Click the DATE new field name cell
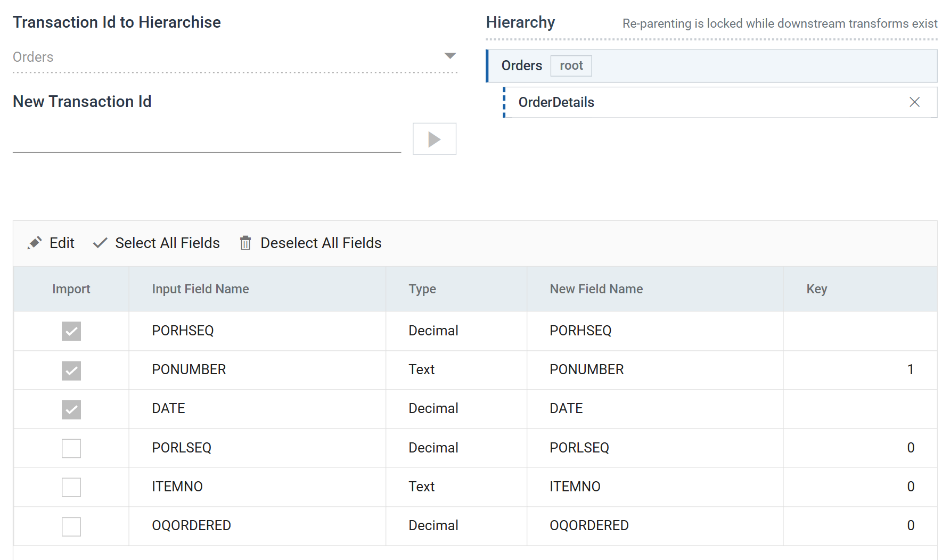 click(x=655, y=408)
